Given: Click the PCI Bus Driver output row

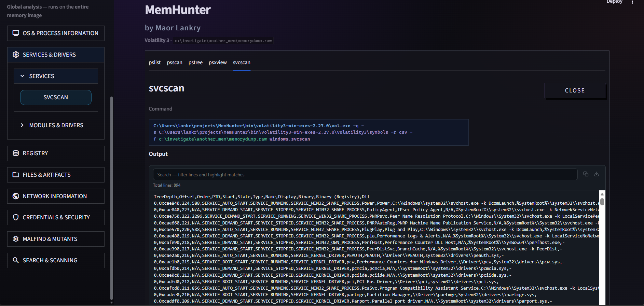Looking at the screenshot, I should tap(327, 282).
